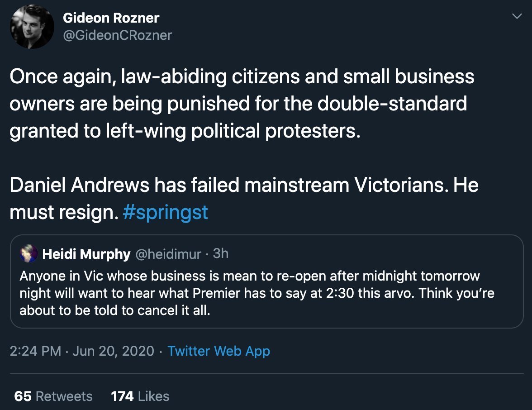
Task: Open the @GideonCRozner handle link
Action: pos(117,35)
